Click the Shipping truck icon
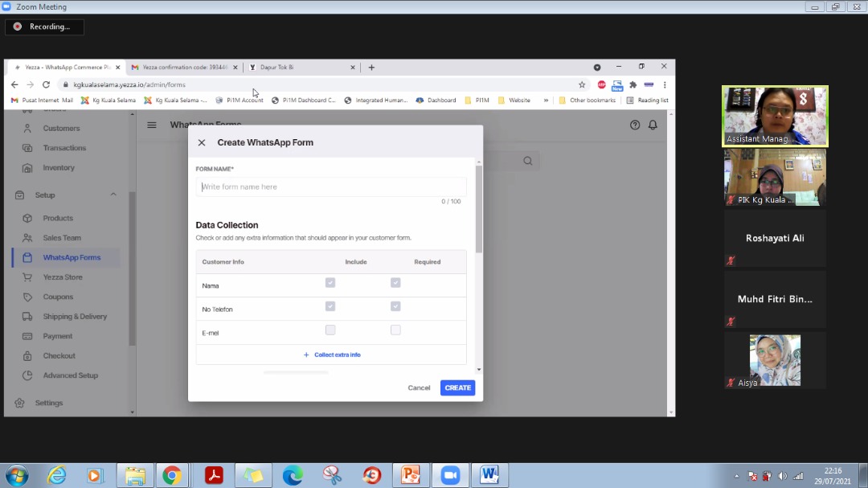 [x=27, y=316]
